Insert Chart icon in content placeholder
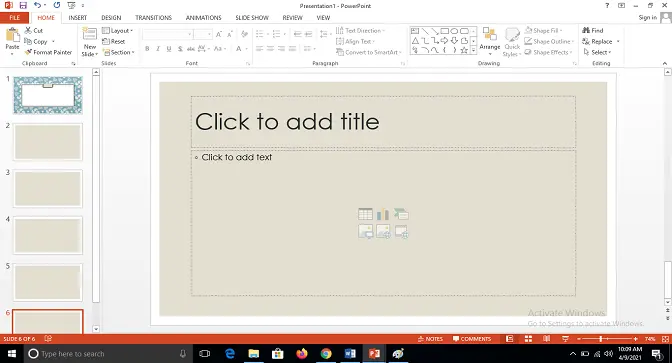672x363 pixels. click(x=383, y=214)
